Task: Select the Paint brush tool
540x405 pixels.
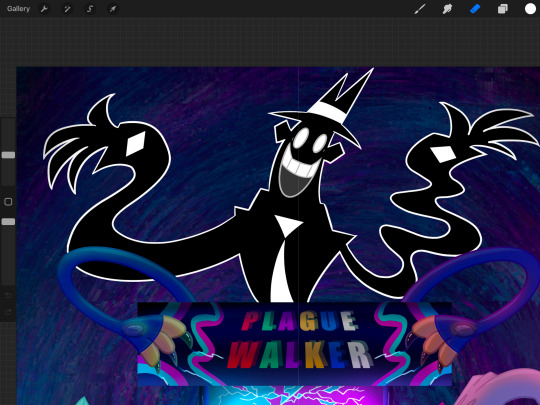Action: 419,9
